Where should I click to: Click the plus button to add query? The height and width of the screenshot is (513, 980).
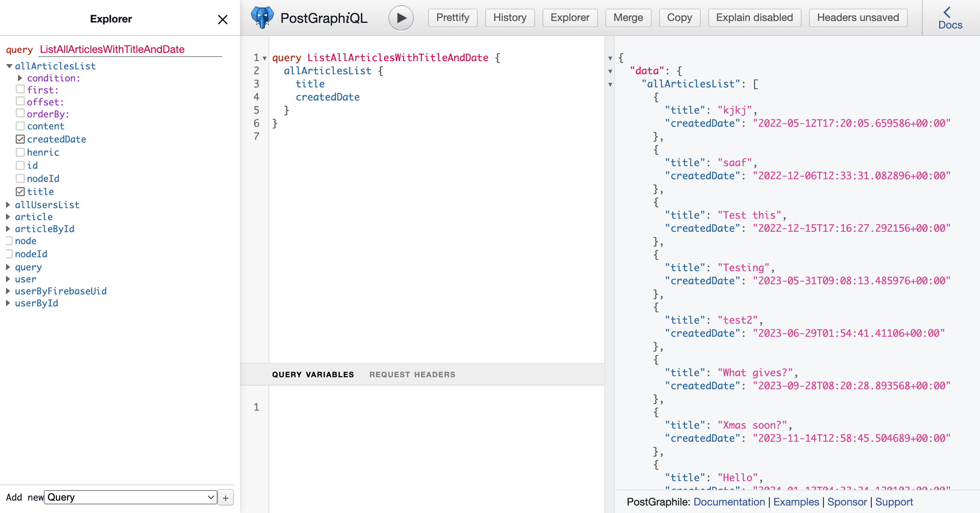226,498
